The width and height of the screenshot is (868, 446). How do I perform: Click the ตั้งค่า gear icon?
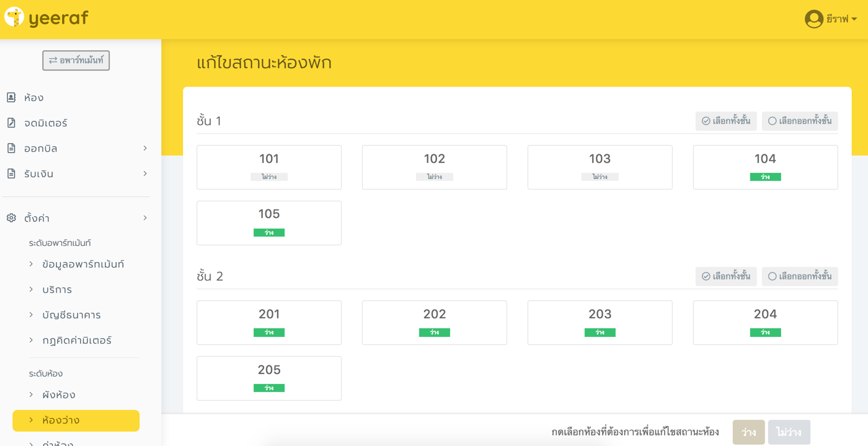pyautogui.click(x=11, y=218)
